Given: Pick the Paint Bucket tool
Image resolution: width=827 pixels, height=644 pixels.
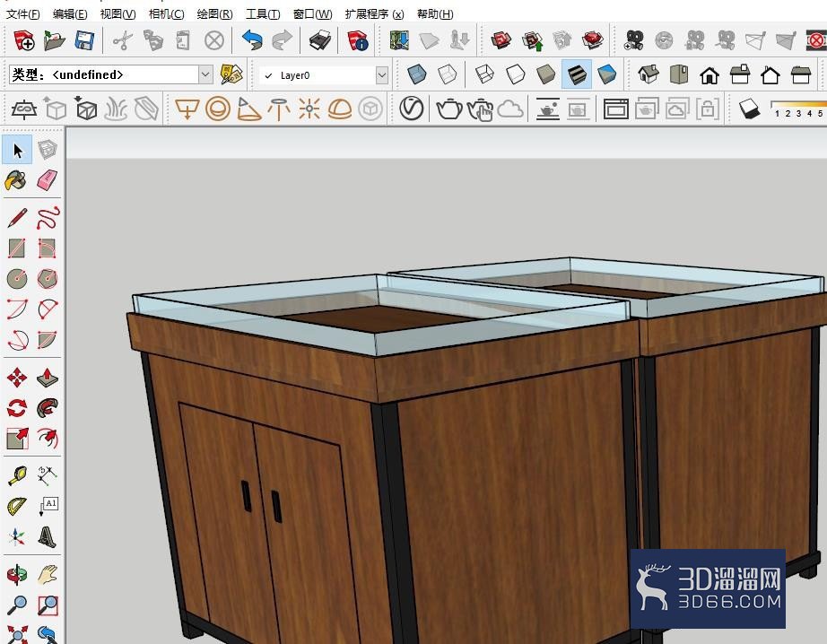Looking at the screenshot, I should (16, 180).
